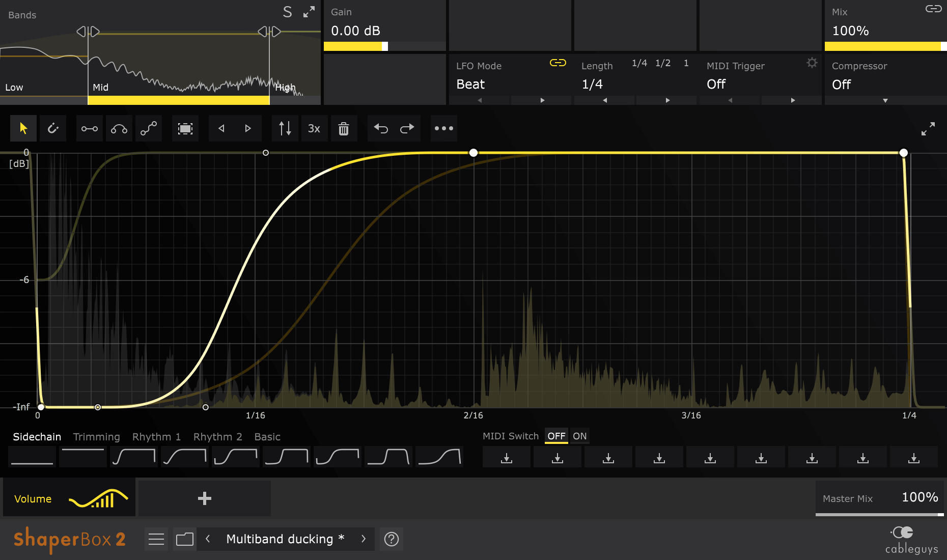Open next preset with forward arrow
The height and width of the screenshot is (560, 947).
click(x=364, y=539)
